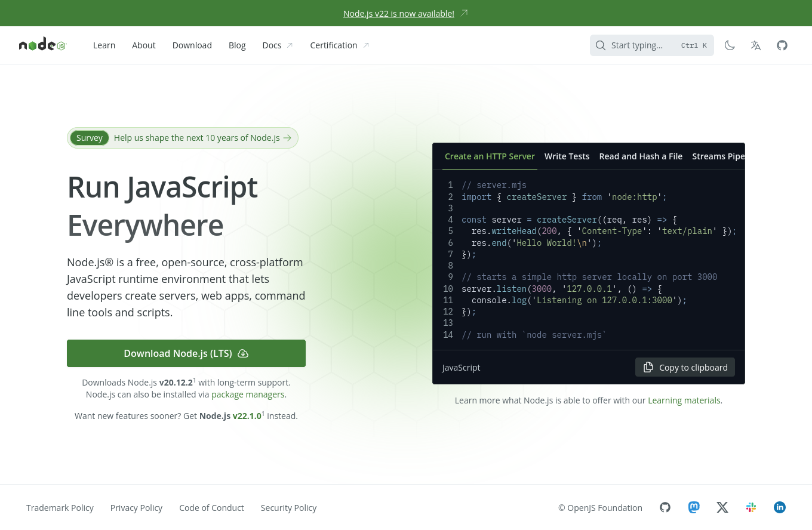Image resolution: width=812 pixels, height=530 pixels.
Task: Open external Docs navigation link
Action: pos(278,45)
